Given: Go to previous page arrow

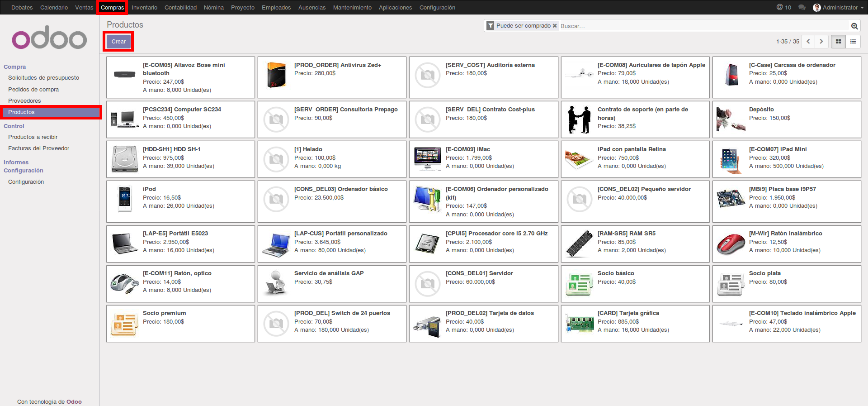Looking at the screenshot, I should point(808,42).
